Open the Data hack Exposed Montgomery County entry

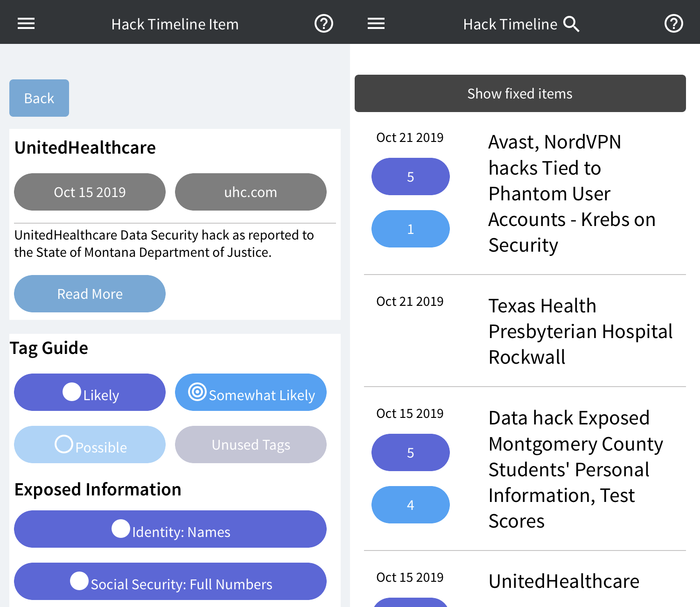pyautogui.click(x=575, y=469)
